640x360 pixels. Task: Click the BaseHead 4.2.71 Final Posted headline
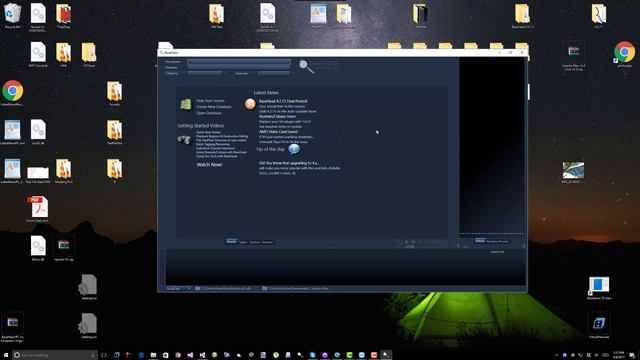point(283,101)
